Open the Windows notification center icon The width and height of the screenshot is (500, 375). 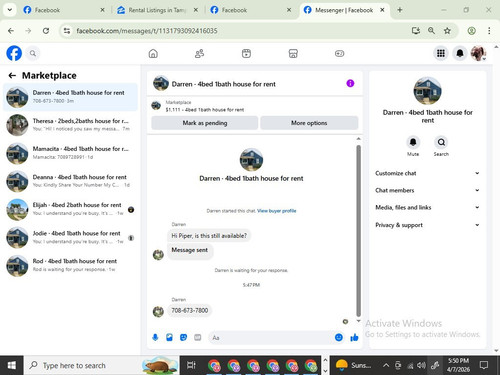point(484,365)
